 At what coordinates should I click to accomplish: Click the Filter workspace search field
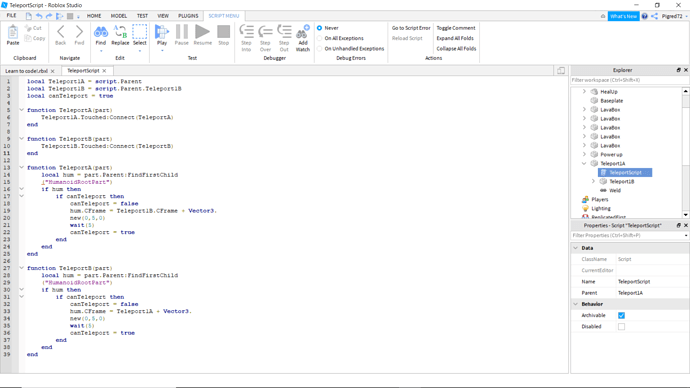[x=629, y=80]
